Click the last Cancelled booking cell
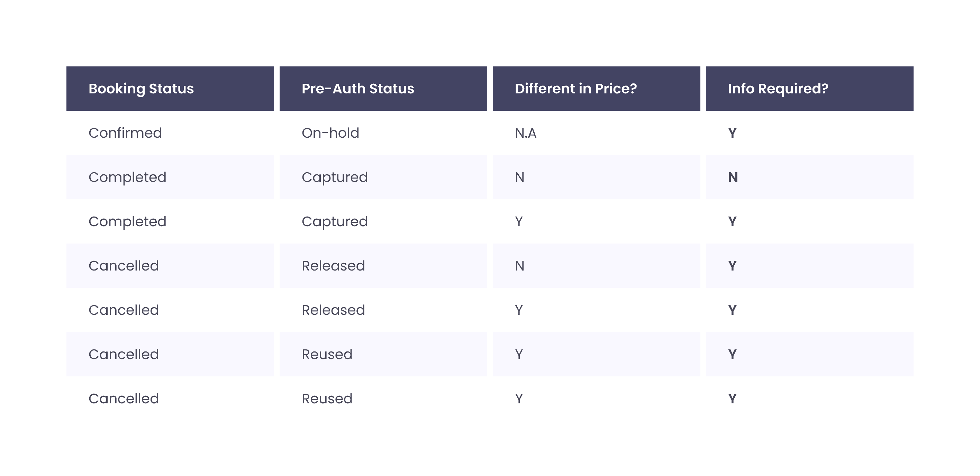The height and width of the screenshot is (476, 980). 124,399
